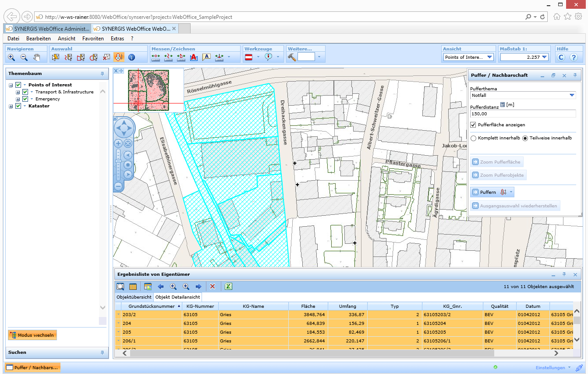This screenshot has height=374, width=588.
Task: Click the map zoom level slider
Action: pyautogui.click(x=118, y=162)
